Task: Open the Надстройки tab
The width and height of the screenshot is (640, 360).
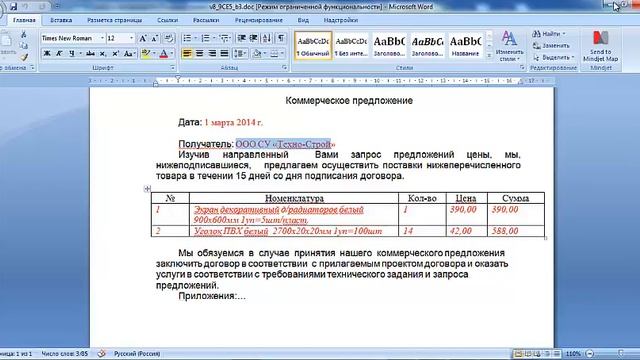Action: pyautogui.click(x=340, y=20)
